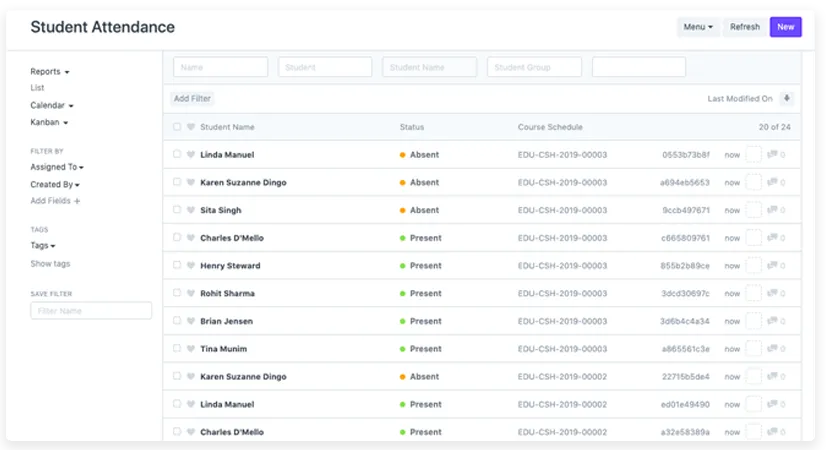
Task: Open the Reports sidebar menu
Action: point(50,72)
